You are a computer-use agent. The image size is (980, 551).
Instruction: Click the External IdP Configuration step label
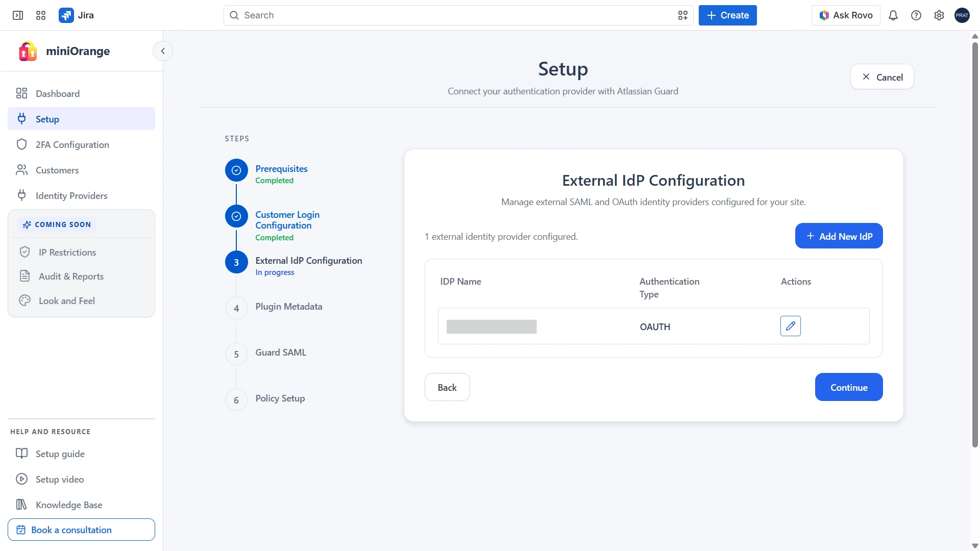[x=309, y=260]
